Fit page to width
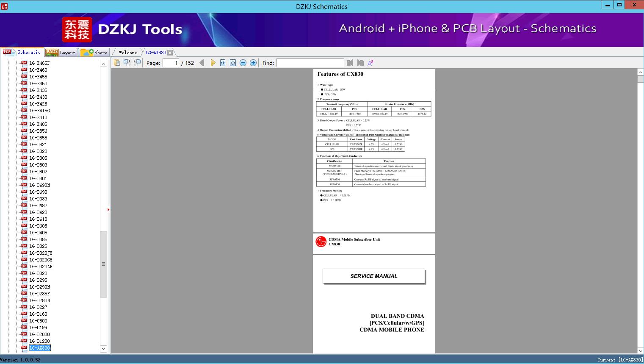 point(223,63)
